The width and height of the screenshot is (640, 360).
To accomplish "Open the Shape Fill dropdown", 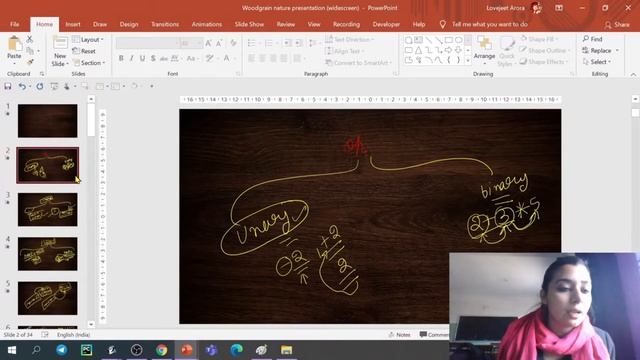I will [x=540, y=39].
